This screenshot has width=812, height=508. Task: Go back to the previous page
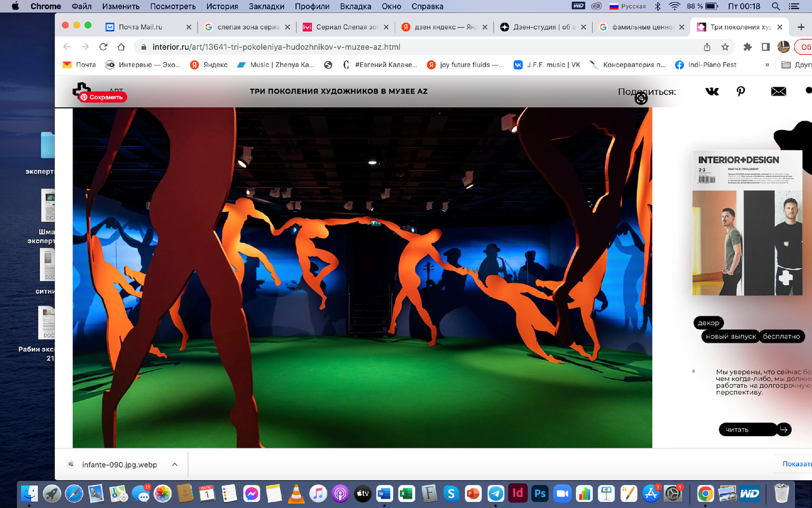point(66,47)
